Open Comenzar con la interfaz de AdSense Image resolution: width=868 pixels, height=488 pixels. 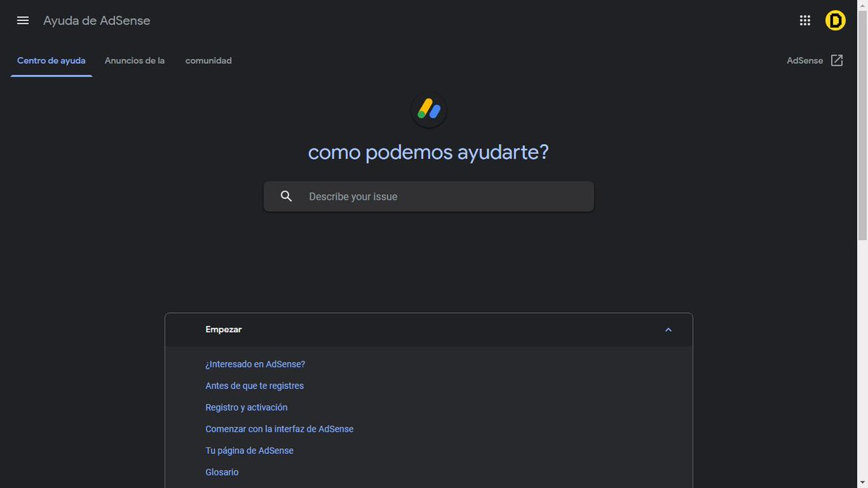[279, 429]
